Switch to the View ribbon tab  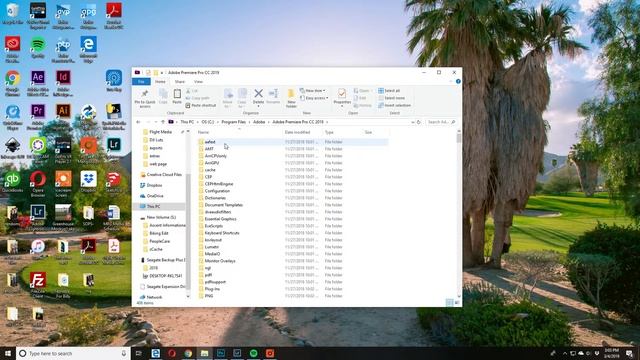point(198,82)
